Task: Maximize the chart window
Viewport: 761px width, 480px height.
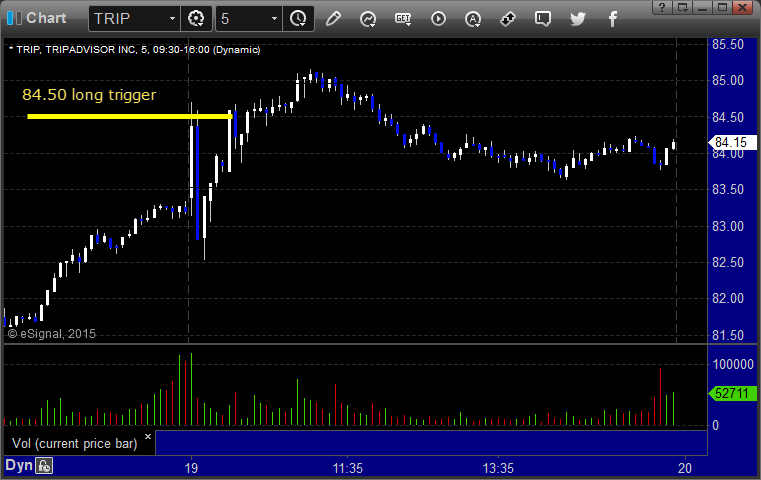Action: pos(722,7)
